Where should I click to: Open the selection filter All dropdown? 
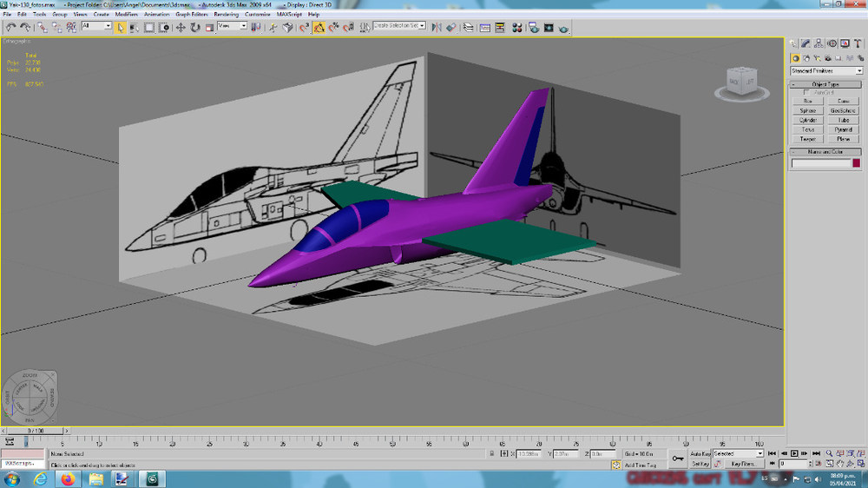coord(96,26)
